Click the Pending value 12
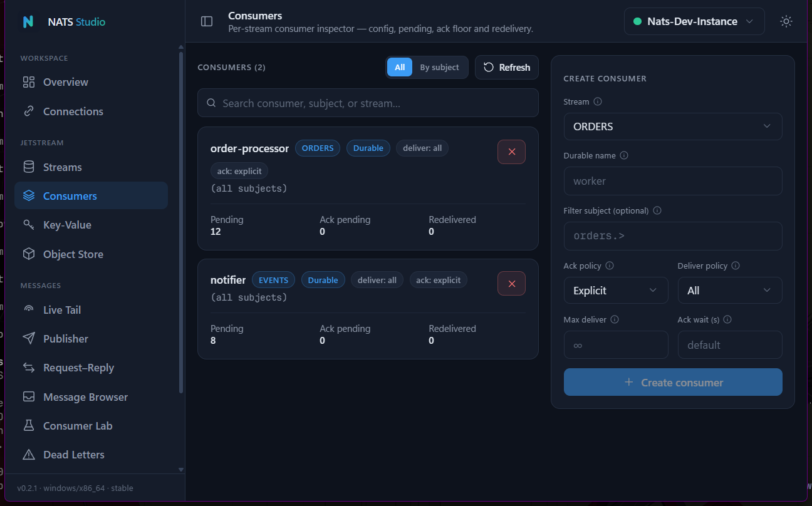This screenshot has width=812, height=506. coord(216,232)
